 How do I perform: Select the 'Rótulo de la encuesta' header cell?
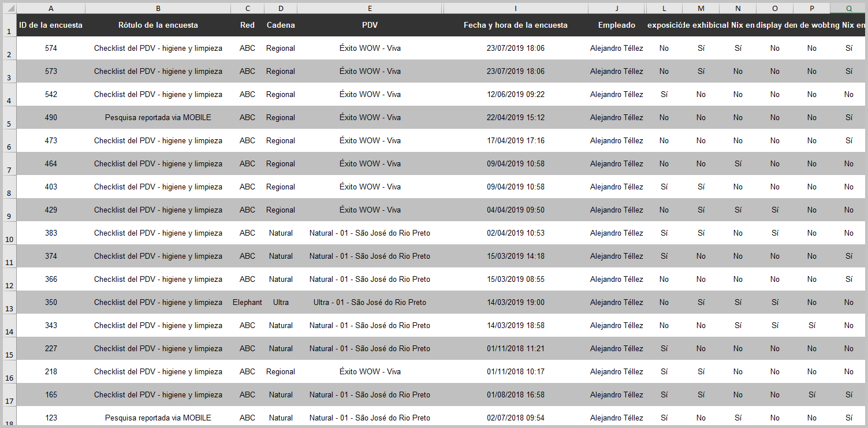158,25
